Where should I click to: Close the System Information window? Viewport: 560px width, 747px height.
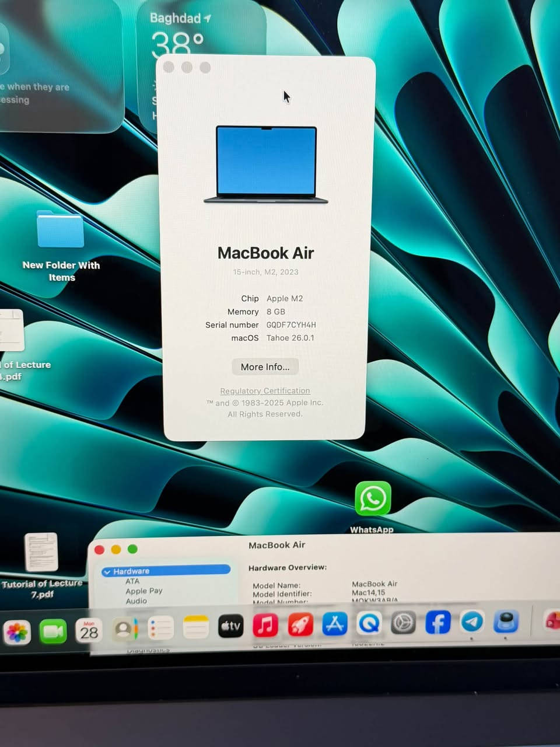pyautogui.click(x=100, y=550)
